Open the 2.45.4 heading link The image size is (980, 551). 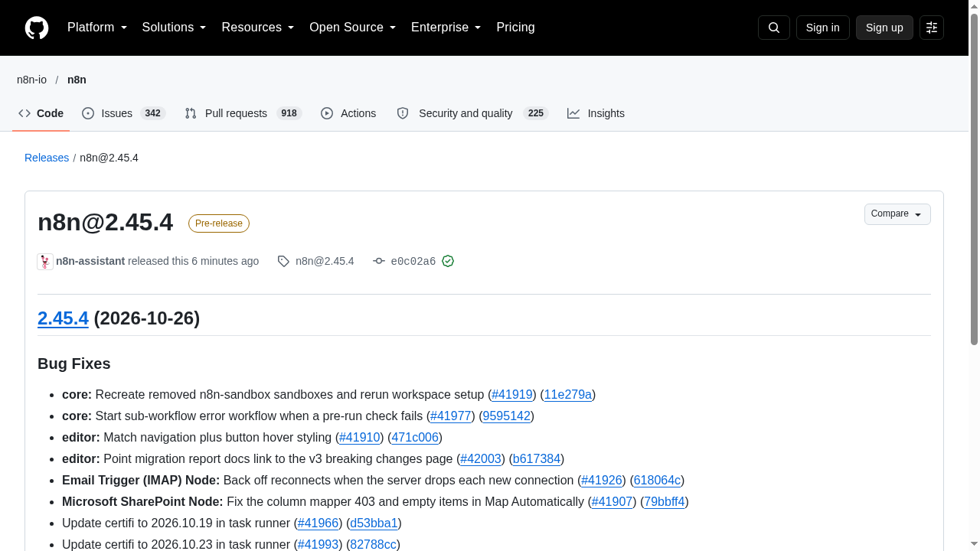point(63,318)
